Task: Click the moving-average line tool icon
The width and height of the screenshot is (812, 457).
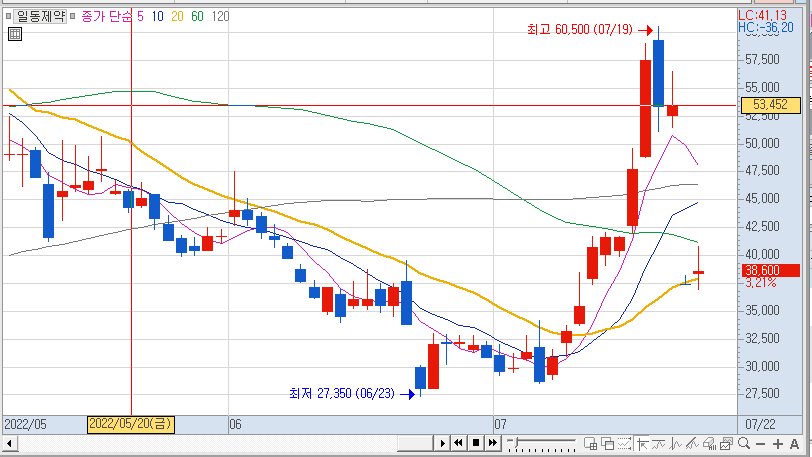Action: pos(659,444)
